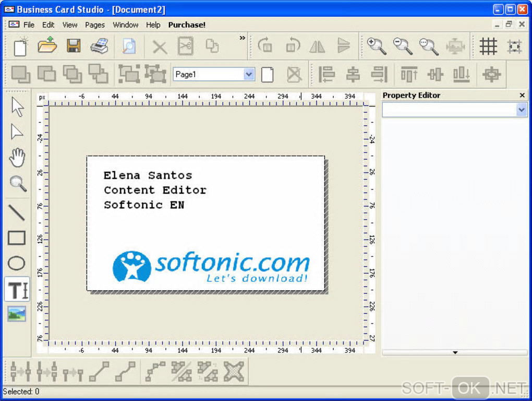Select the text tool
Image resolution: width=532 pixels, height=401 pixels.
[17, 290]
